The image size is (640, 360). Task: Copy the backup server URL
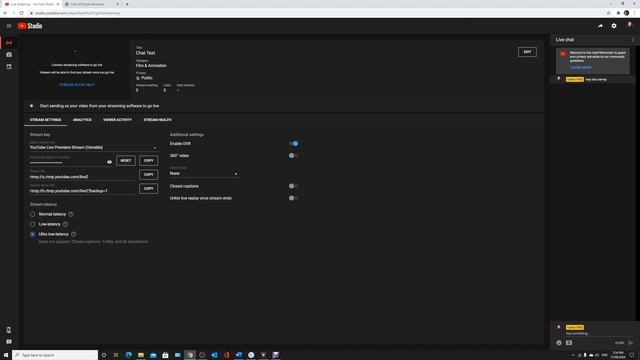coord(149,188)
